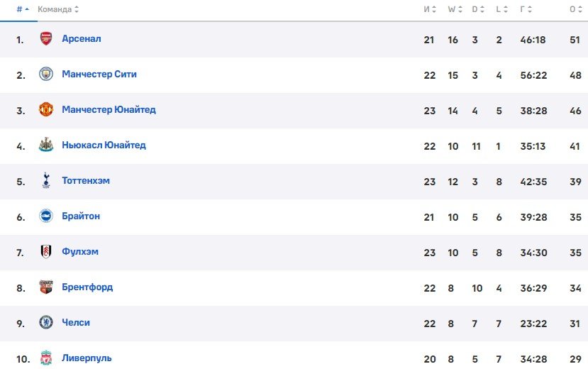Click the Tottenham crest icon
Image resolution: width=588 pixels, height=369 pixels.
pyautogui.click(x=46, y=181)
